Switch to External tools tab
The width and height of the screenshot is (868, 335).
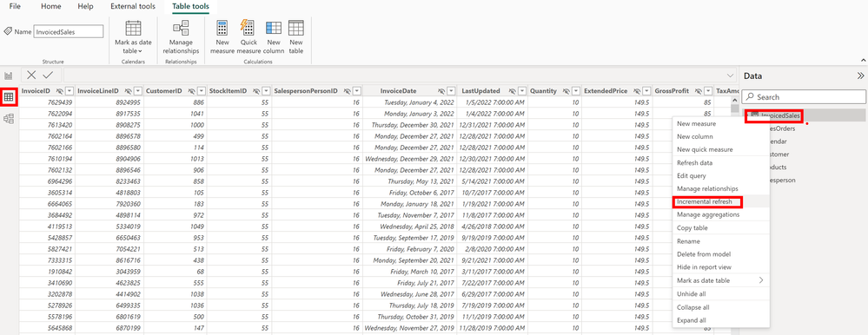click(133, 7)
